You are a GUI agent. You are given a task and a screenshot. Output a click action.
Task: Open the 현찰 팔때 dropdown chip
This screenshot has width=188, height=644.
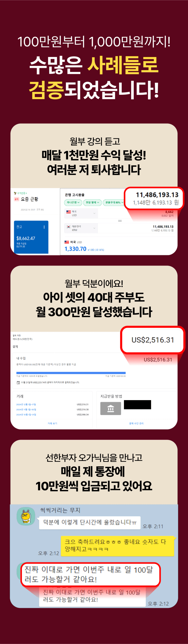[93, 202]
